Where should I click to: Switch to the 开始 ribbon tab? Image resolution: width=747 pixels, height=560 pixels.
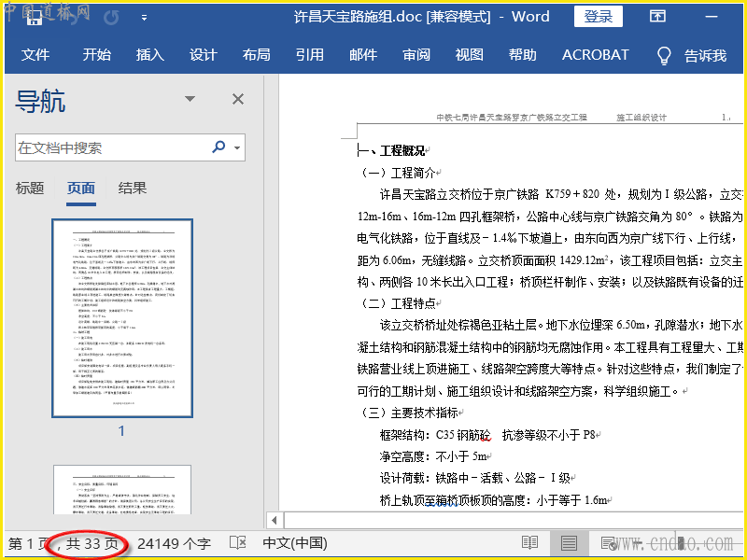(x=97, y=55)
